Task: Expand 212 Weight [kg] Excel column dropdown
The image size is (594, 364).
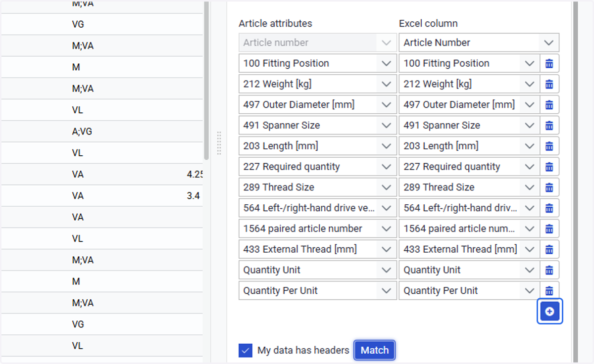Action: coord(530,84)
